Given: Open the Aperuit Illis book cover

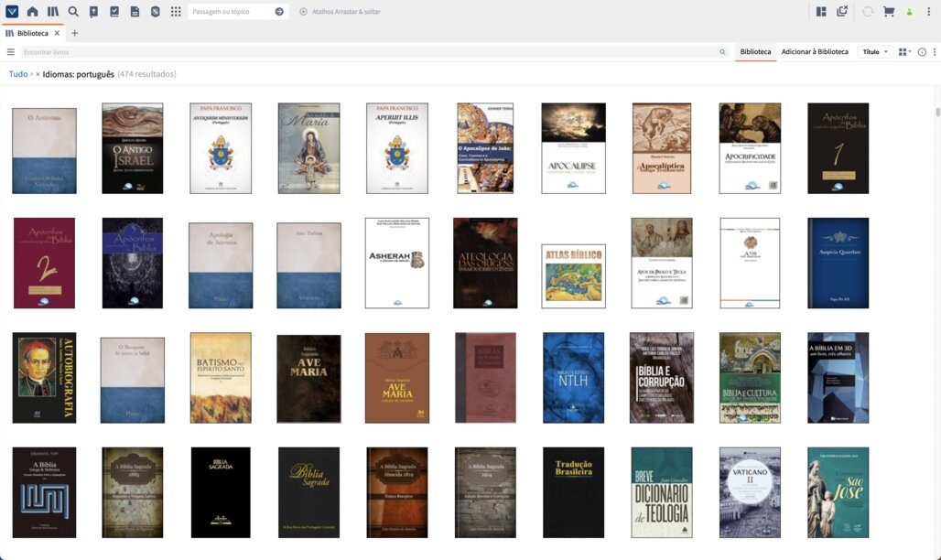Looking at the screenshot, I should coord(396,148).
